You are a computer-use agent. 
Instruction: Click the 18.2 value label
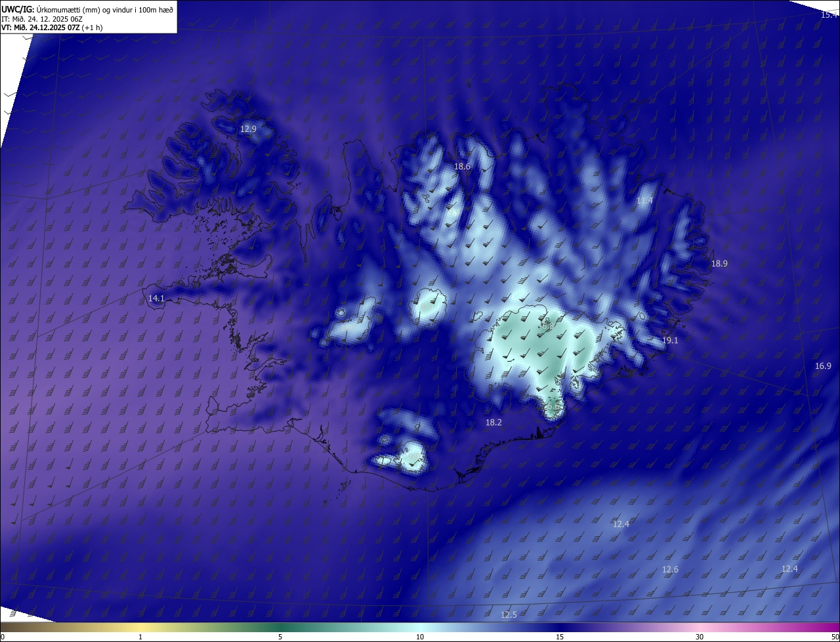[x=493, y=423]
